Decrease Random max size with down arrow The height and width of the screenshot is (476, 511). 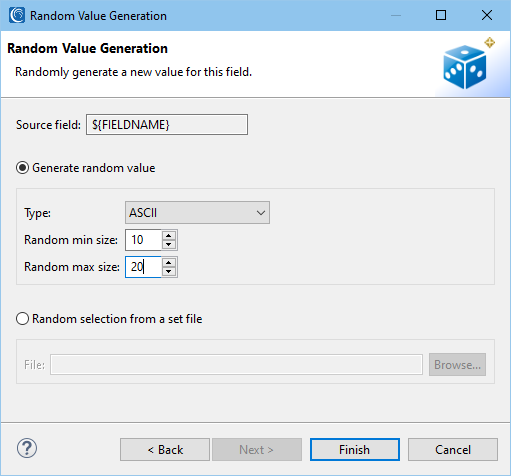coord(169,272)
